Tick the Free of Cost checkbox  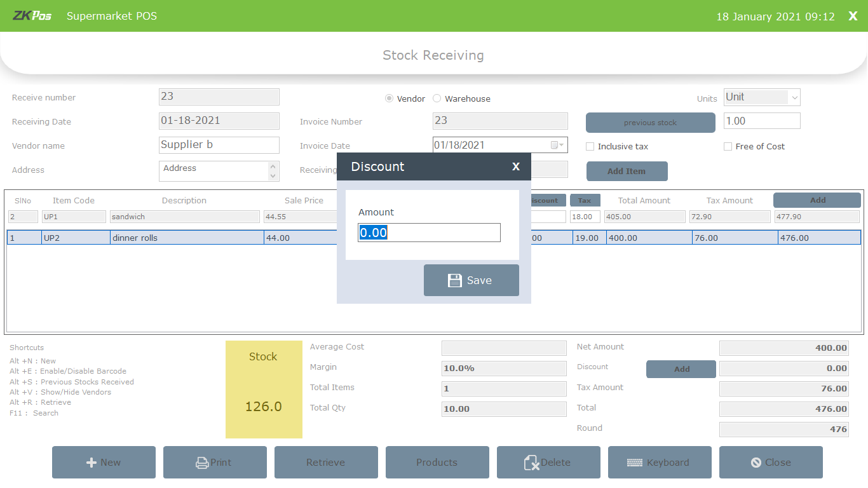(x=728, y=146)
